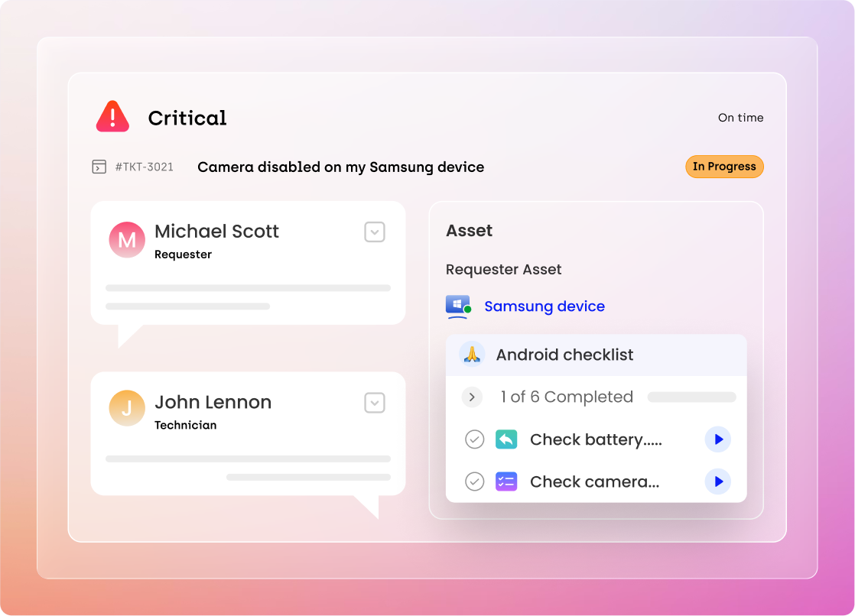The height and width of the screenshot is (616, 855).
Task: Click the In Progress status badge
Action: click(723, 167)
